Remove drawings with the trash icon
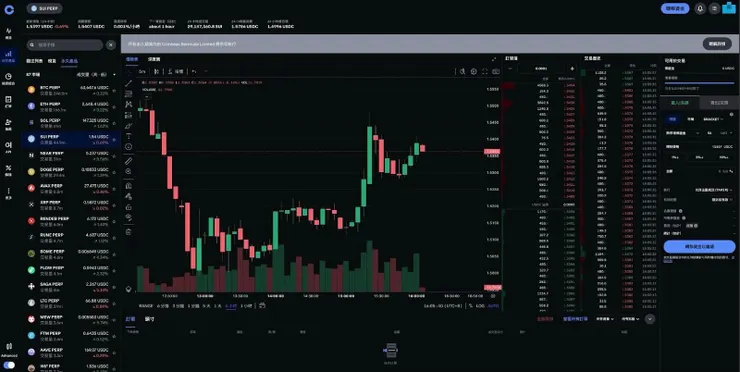Image resolution: width=740 pixels, height=372 pixels. [x=128, y=232]
